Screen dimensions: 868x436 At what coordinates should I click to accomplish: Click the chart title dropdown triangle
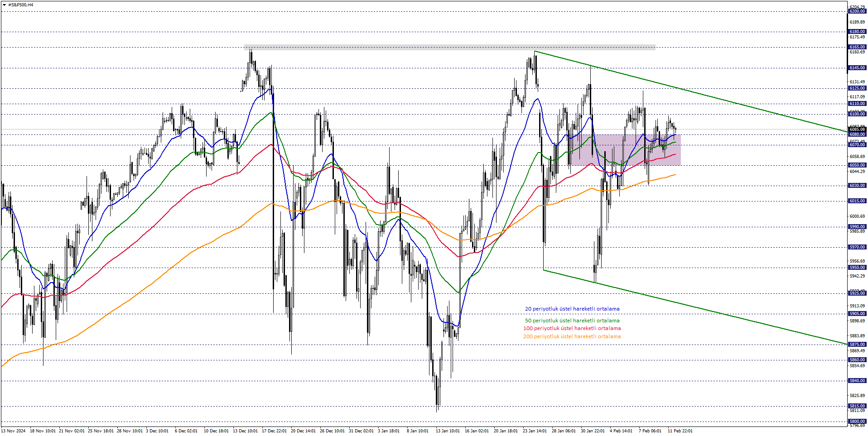(x=4, y=5)
